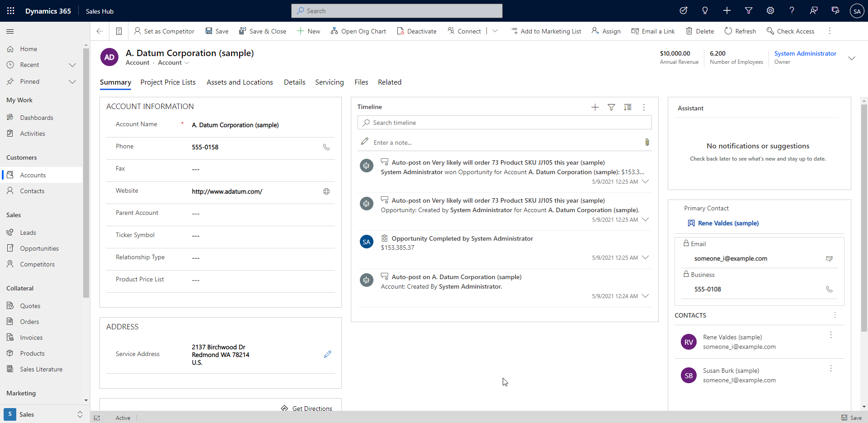Open the Help question mark icon
The height and width of the screenshot is (423, 868).
792,11
